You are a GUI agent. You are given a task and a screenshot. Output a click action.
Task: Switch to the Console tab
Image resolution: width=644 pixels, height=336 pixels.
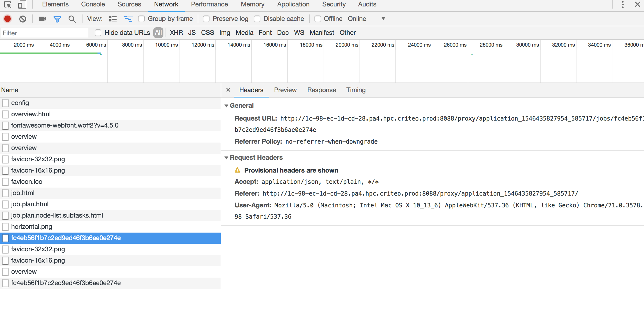click(93, 5)
